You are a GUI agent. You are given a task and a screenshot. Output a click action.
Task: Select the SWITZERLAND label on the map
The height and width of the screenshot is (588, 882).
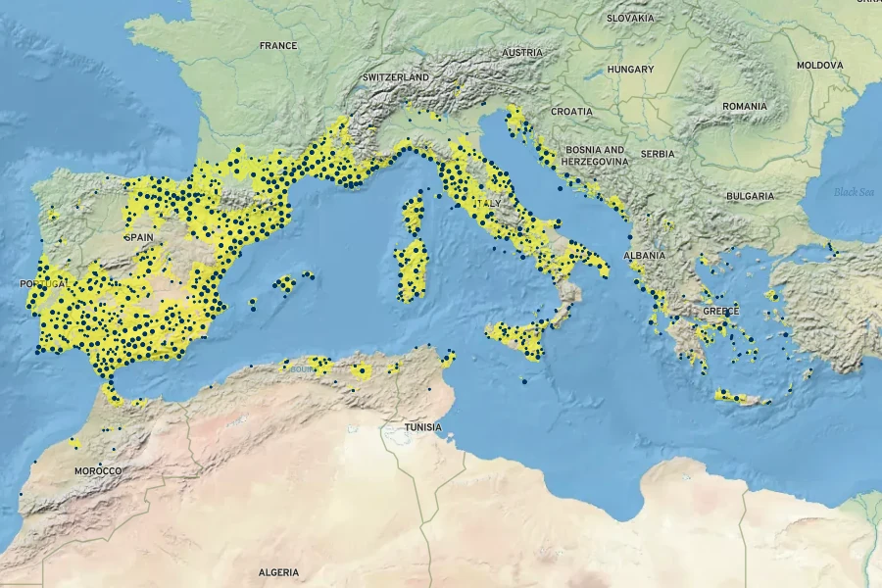click(396, 76)
